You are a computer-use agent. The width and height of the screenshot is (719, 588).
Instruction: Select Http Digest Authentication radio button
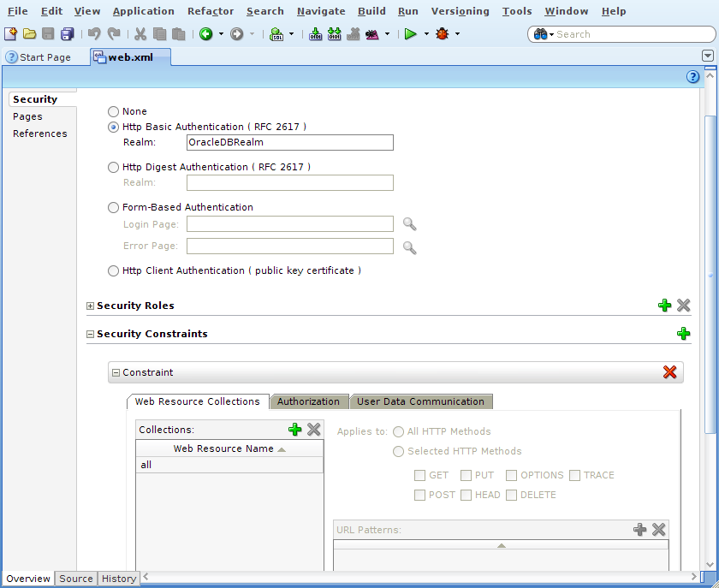(x=113, y=167)
